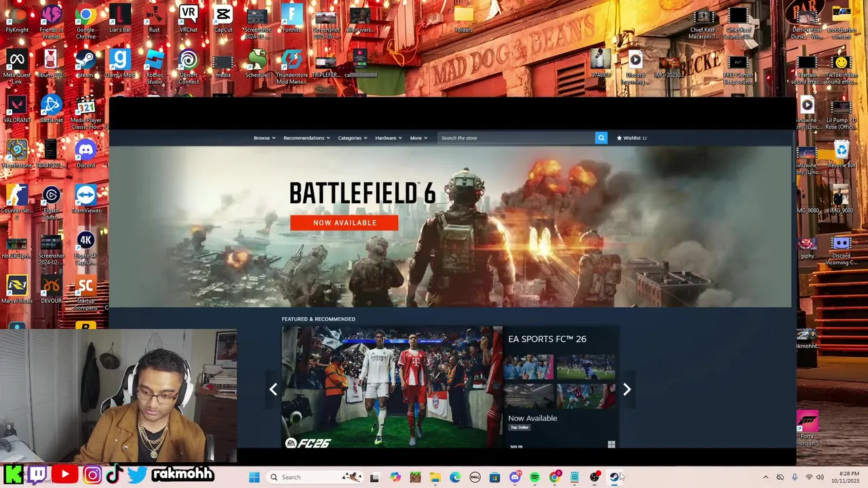868x488 pixels.
Task: Select the CapCut desktop shortcut
Action: (x=223, y=19)
